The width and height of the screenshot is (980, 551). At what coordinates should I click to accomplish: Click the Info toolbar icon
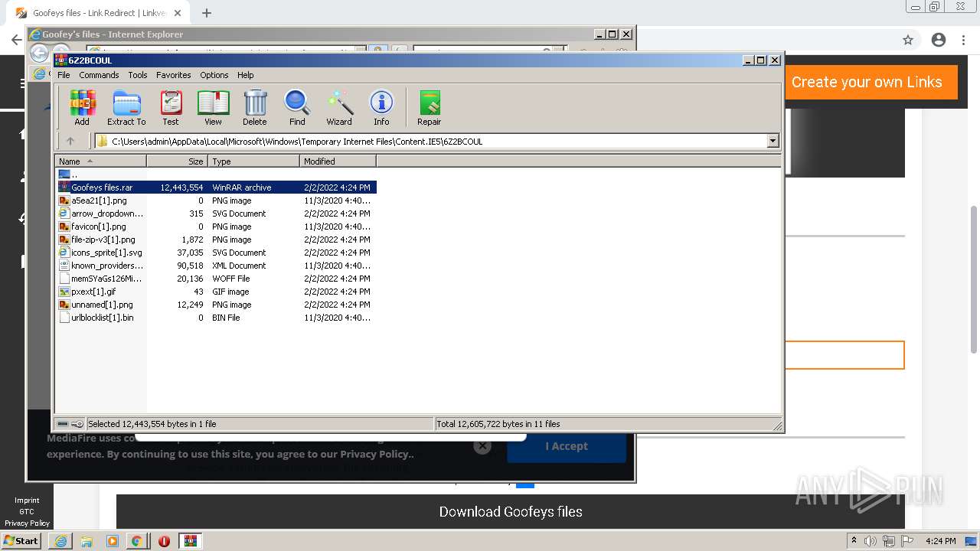tap(381, 107)
